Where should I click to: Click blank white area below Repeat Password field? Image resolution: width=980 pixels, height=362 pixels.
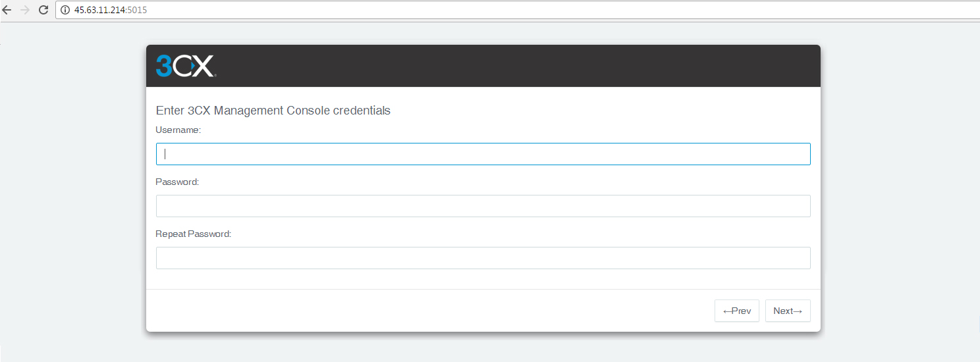click(x=483, y=279)
